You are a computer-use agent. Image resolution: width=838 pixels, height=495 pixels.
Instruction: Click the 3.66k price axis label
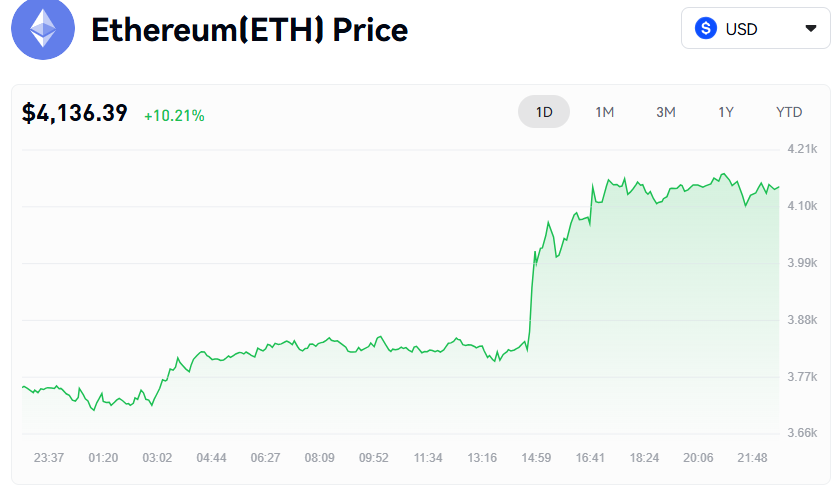803,433
